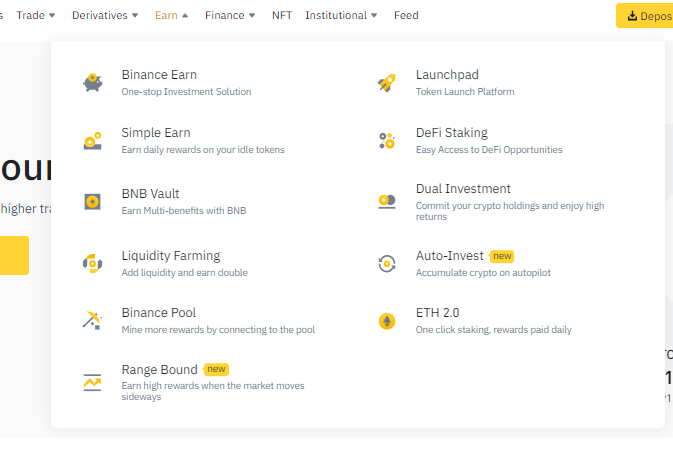
Task: Go to the Feed page
Action: click(x=406, y=15)
